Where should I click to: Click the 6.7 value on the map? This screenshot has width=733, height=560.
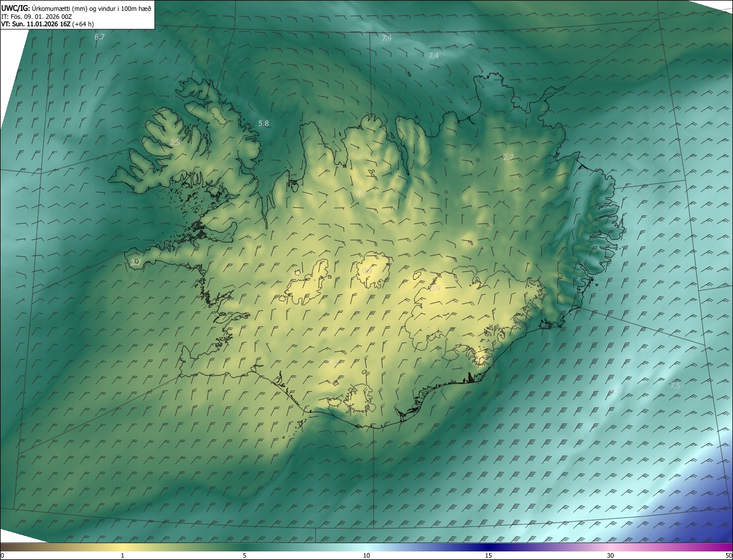tap(99, 37)
